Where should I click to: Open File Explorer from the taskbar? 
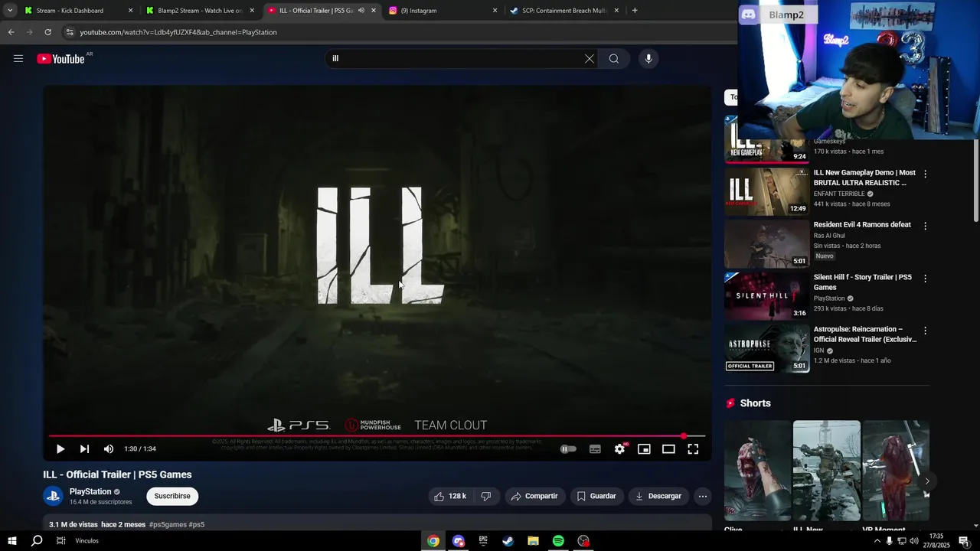[x=533, y=541]
